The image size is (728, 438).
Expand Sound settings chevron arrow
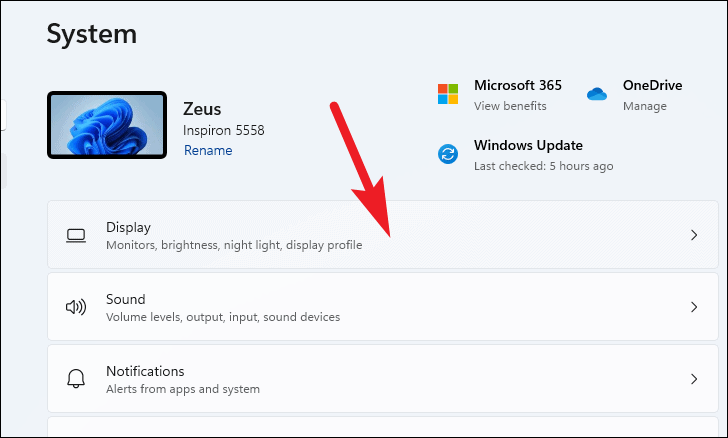pyautogui.click(x=694, y=307)
